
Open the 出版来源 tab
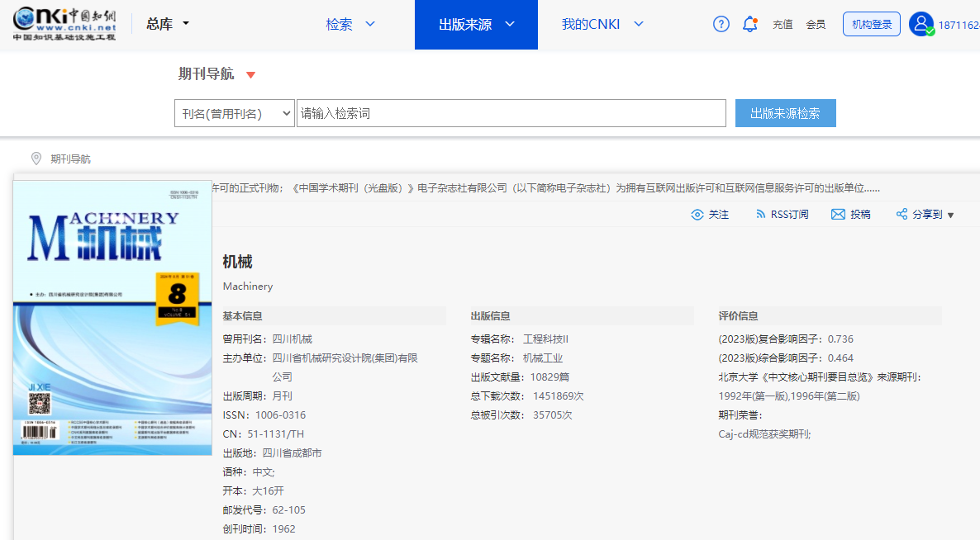click(x=476, y=24)
